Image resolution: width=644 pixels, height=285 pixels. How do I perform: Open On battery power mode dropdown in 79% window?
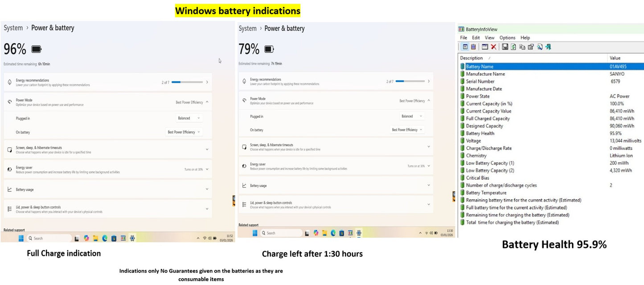[x=407, y=130]
